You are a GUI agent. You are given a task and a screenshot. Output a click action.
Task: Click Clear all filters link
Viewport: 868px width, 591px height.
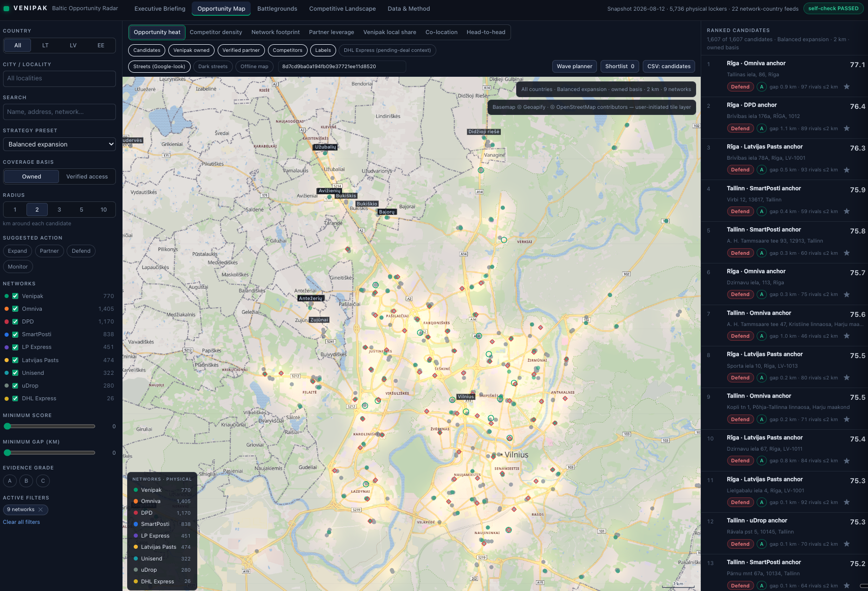tap(21, 522)
